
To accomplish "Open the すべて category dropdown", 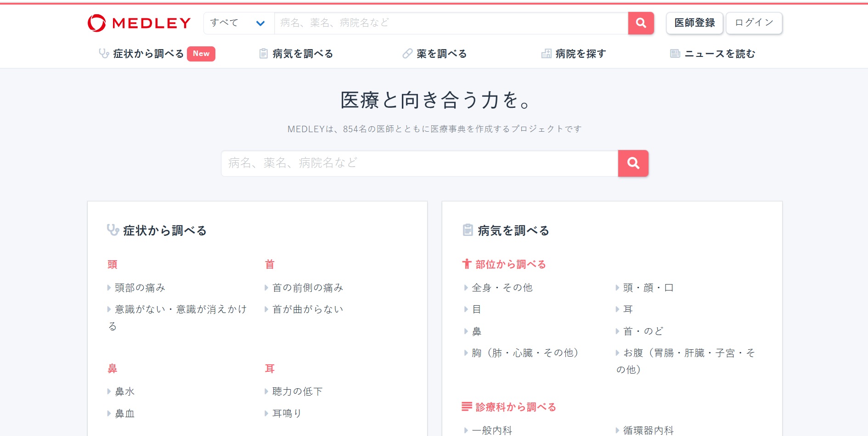I will tap(238, 23).
